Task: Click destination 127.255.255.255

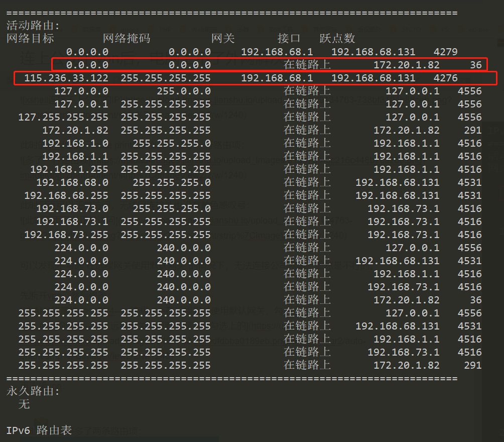Action: coord(63,117)
